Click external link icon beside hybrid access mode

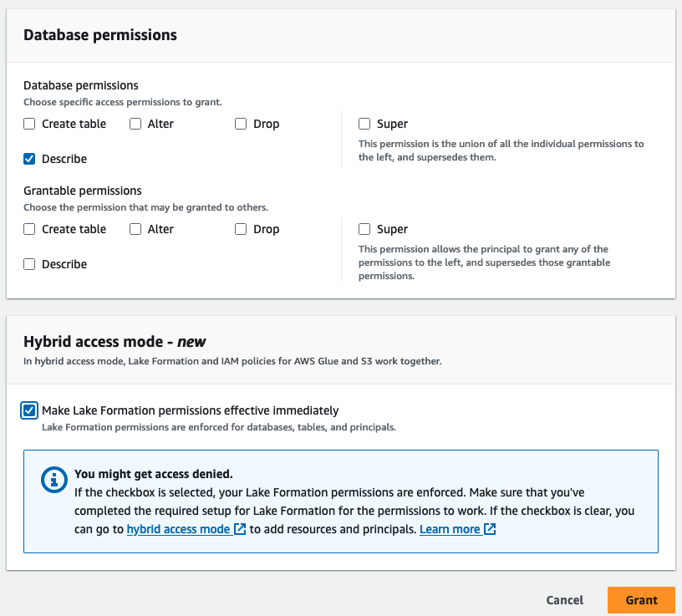tap(240, 529)
